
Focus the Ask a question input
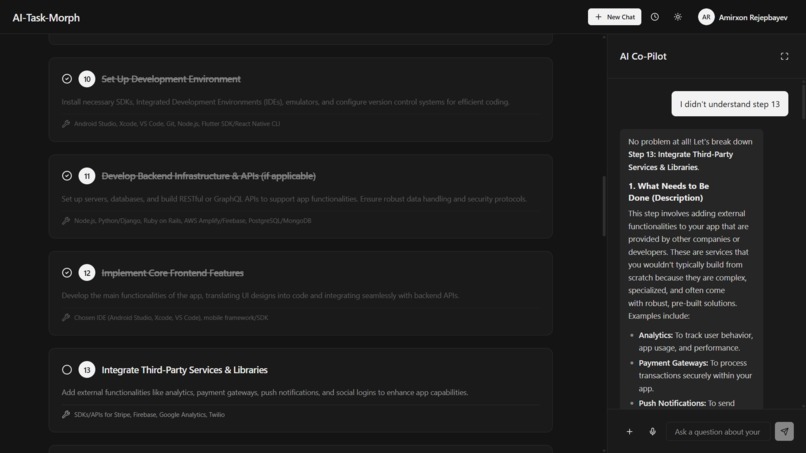718,431
